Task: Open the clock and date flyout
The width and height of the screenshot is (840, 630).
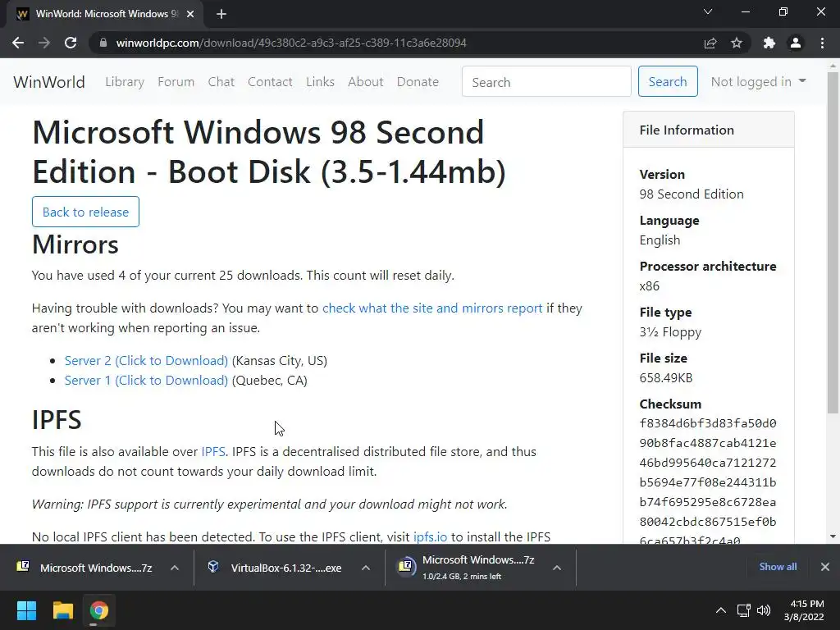Action: click(804, 610)
